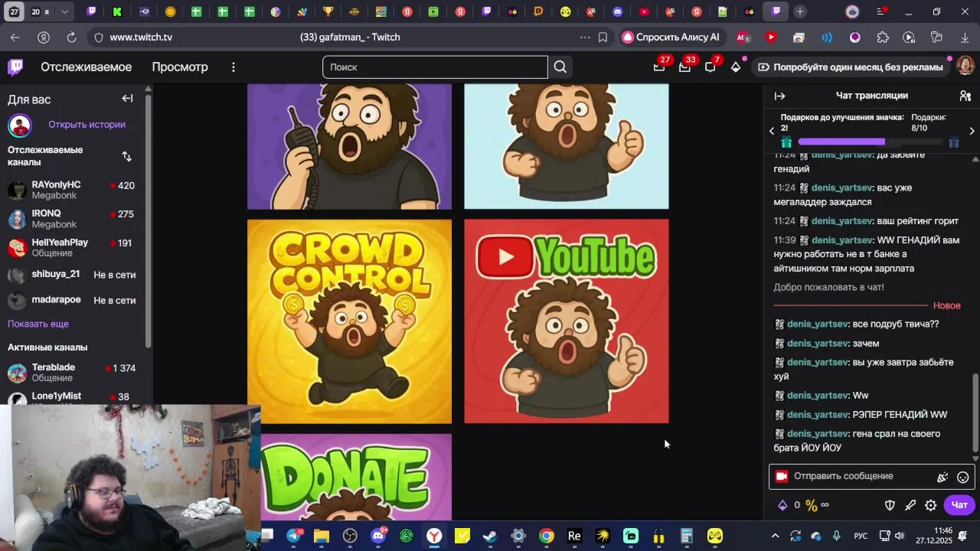Switch to the Discord browser tab

[x=618, y=11]
